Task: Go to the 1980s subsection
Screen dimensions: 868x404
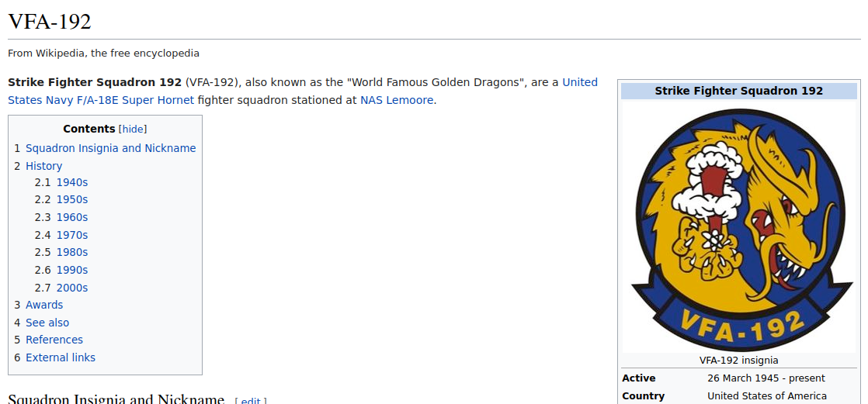Action: click(72, 253)
